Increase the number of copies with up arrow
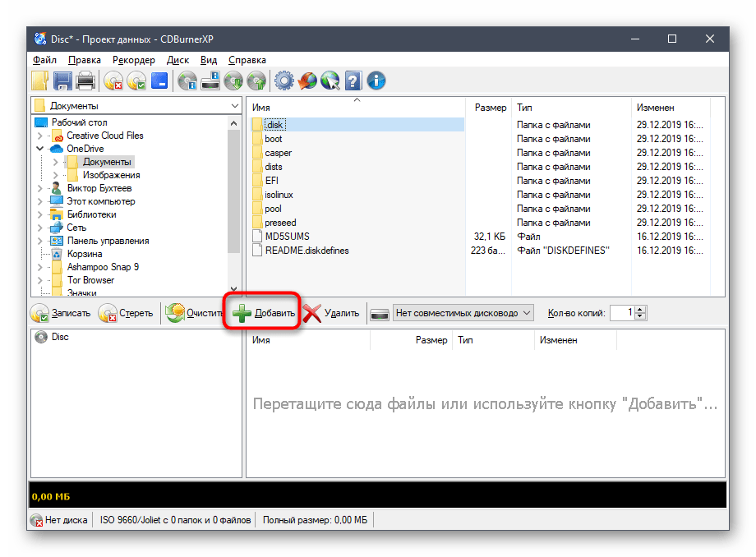The width and height of the screenshot is (756, 557). [x=640, y=309]
